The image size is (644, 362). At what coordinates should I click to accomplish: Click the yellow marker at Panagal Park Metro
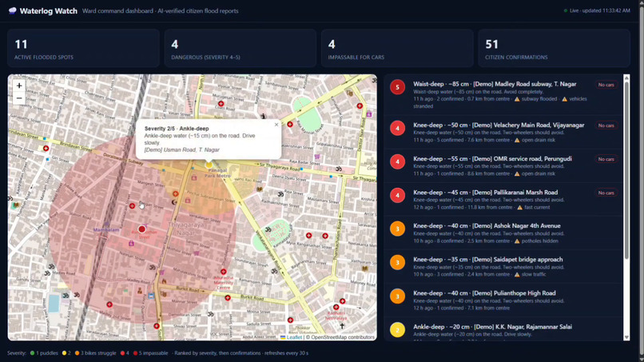click(x=209, y=165)
